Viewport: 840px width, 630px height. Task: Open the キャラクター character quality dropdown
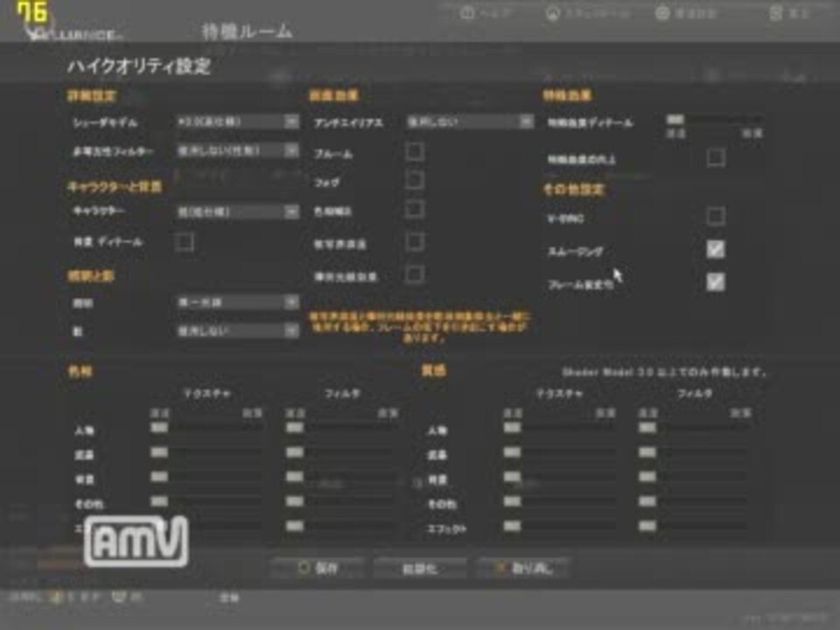tap(237, 212)
